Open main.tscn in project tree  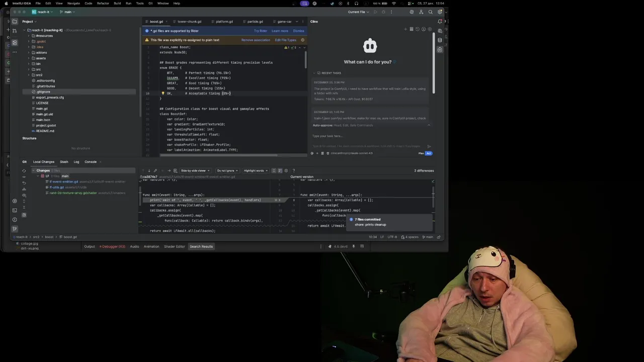[43, 120]
